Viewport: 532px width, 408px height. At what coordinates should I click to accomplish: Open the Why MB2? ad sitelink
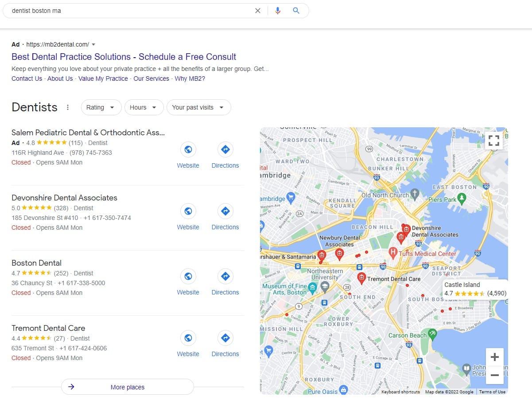click(190, 78)
